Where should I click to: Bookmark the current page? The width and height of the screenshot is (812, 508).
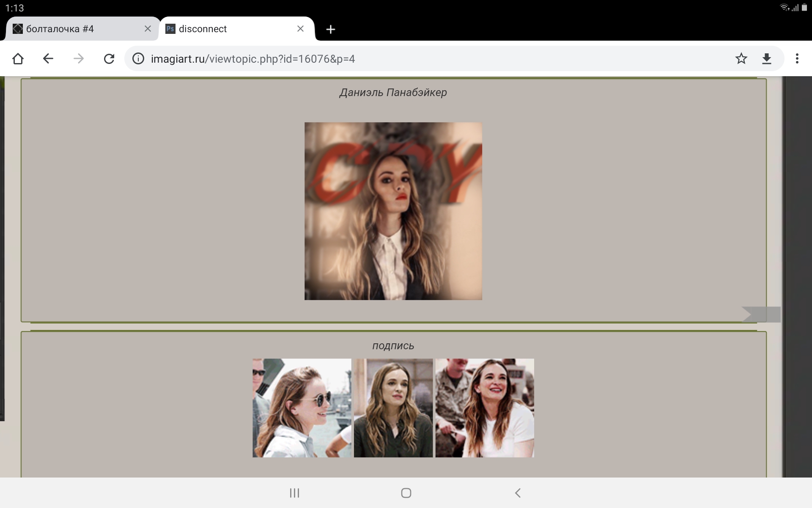tap(741, 58)
